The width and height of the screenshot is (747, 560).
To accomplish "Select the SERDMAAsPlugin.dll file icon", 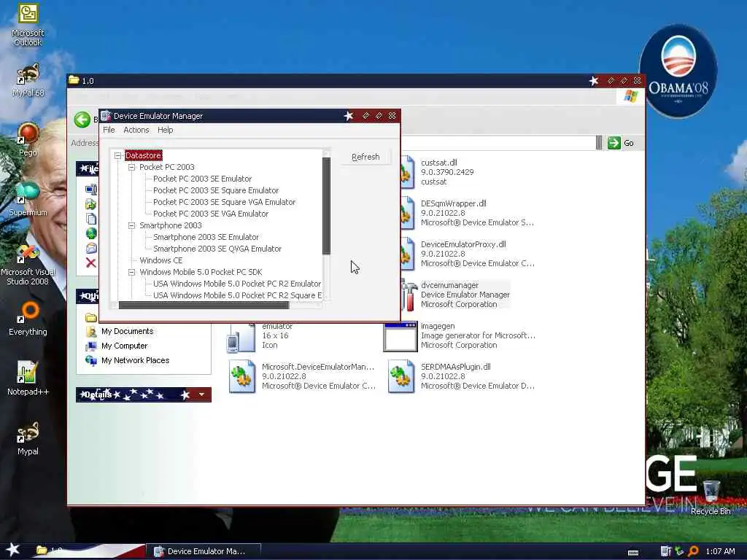I will [400, 377].
